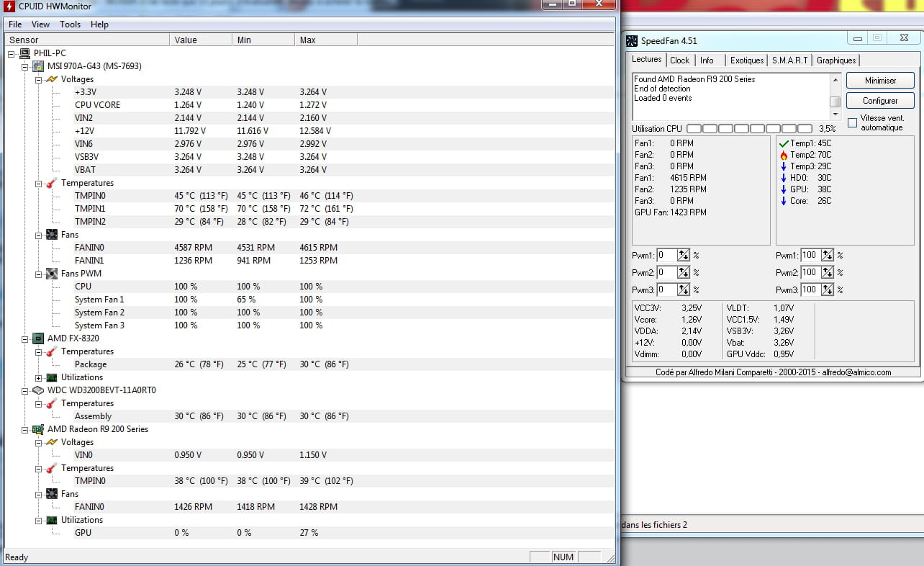The image size is (924, 566).
Task: Increase or decrease first Pwm1 spinner value
Action: coord(683,255)
